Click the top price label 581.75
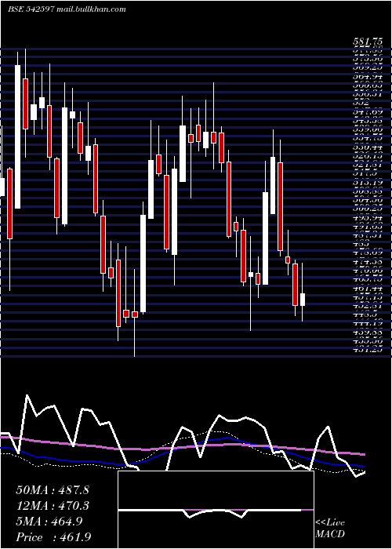 (367, 42)
